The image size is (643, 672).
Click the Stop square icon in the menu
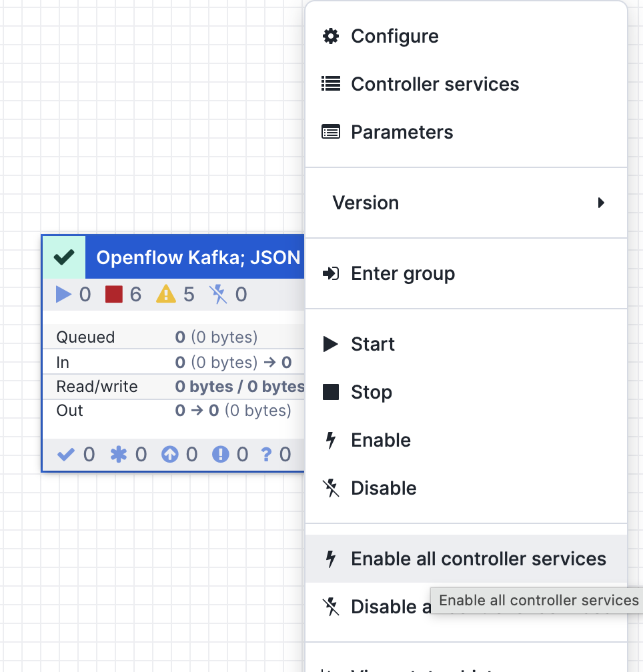point(330,392)
